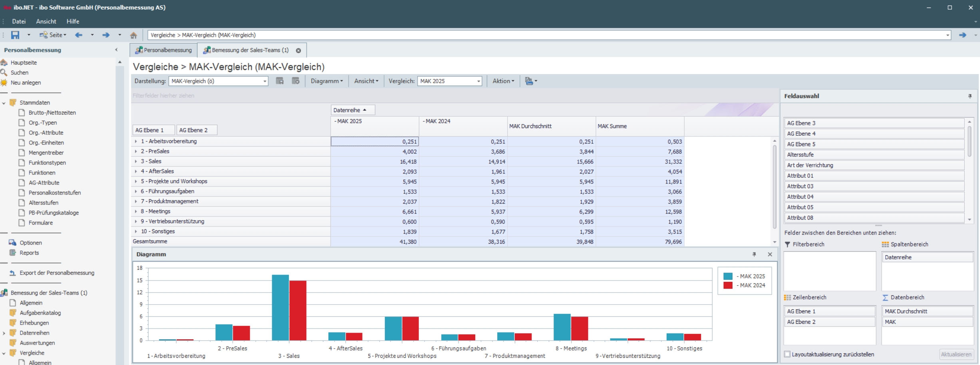The height and width of the screenshot is (365, 980).
Task: Open the Diagramm toolbar menu button
Action: pyautogui.click(x=327, y=81)
